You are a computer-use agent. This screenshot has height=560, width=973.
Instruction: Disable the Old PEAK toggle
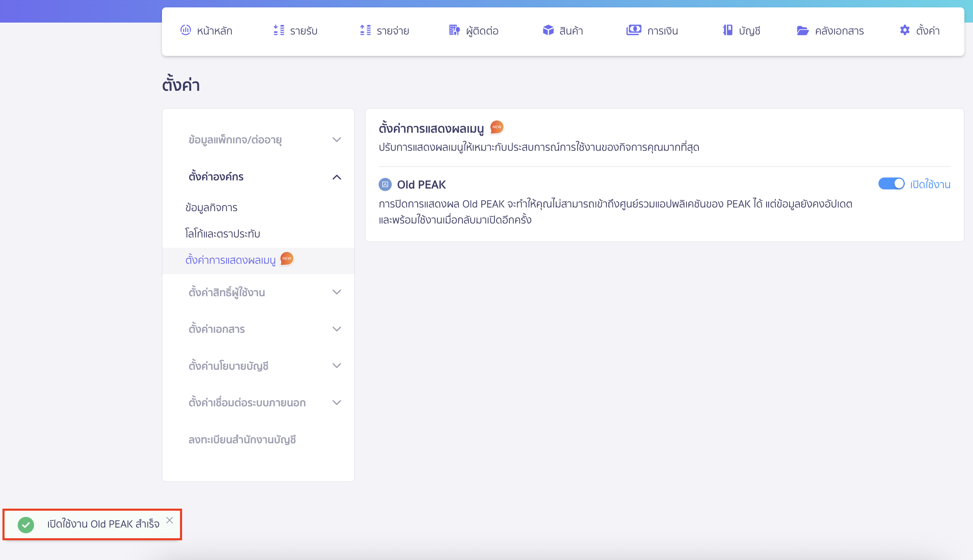[891, 184]
